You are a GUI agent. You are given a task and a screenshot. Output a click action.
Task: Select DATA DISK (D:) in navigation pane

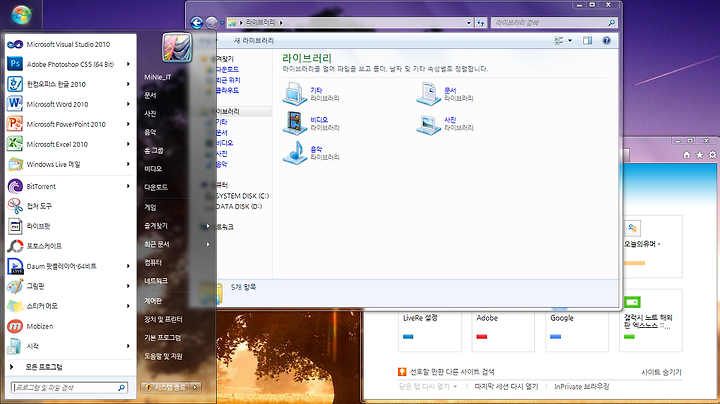239,207
